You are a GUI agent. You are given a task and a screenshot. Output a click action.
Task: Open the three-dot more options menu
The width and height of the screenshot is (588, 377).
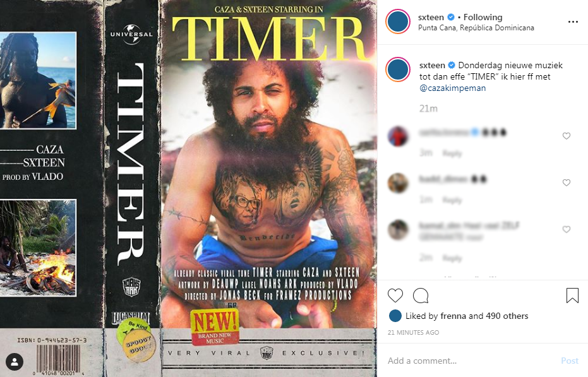point(573,21)
